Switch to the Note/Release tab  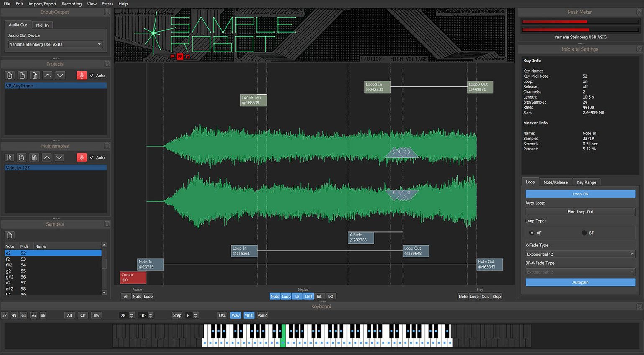tap(555, 182)
